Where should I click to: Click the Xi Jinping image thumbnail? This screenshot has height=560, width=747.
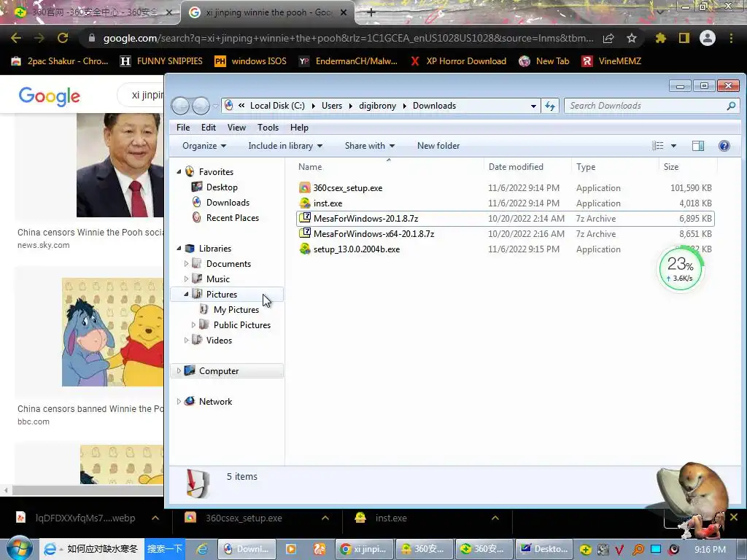click(x=120, y=165)
